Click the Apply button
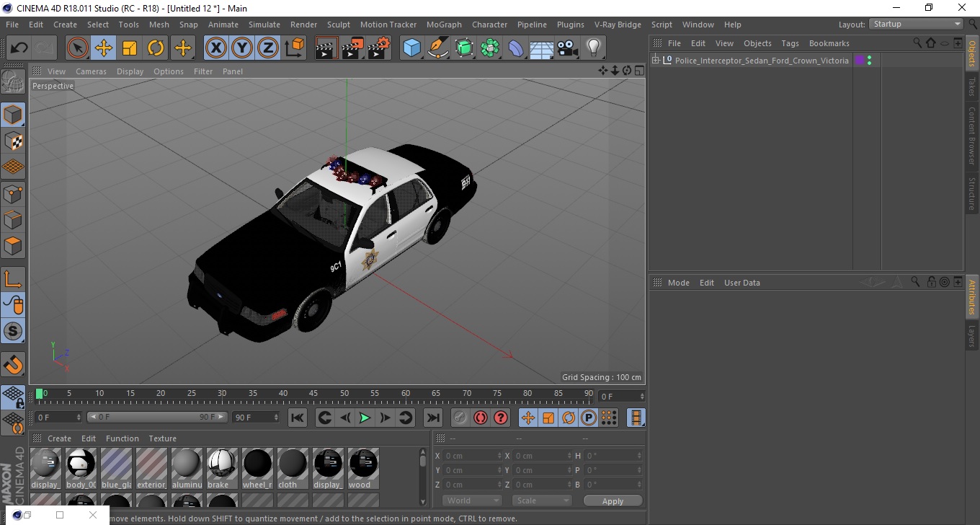Screen dimensions: 980x525 (x=612, y=500)
